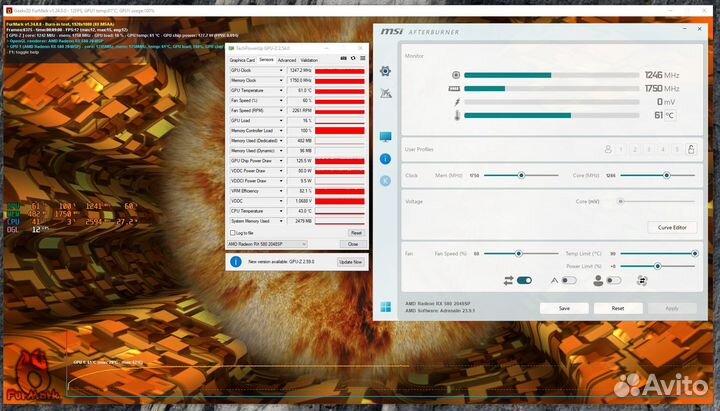Click the GPU-Z refresh icon
This screenshot has height=411, width=720.
pyautogui.click(x=353, y=58)
